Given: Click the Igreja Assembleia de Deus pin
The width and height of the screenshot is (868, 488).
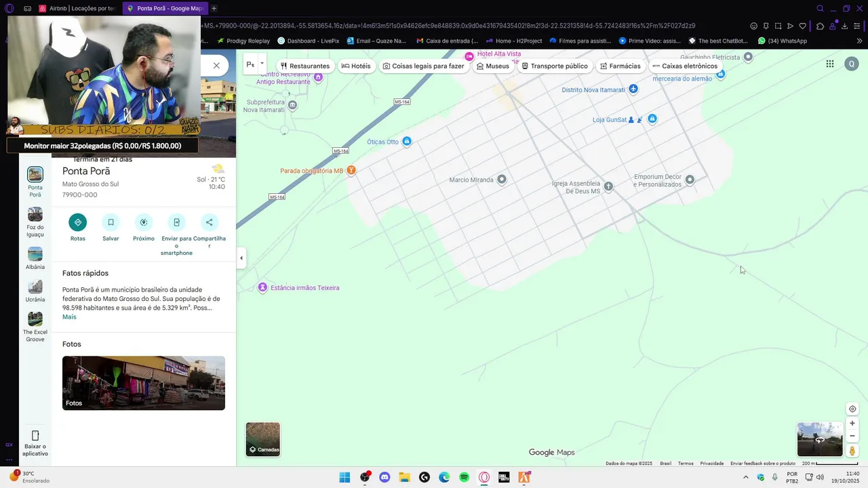Looking at the screenshot, I should point(608,186).
